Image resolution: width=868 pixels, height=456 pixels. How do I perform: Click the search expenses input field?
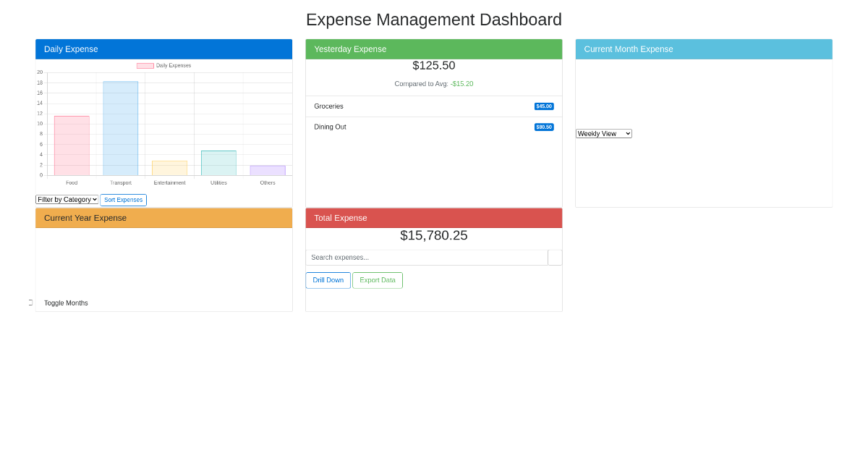[x=427, y=257]
